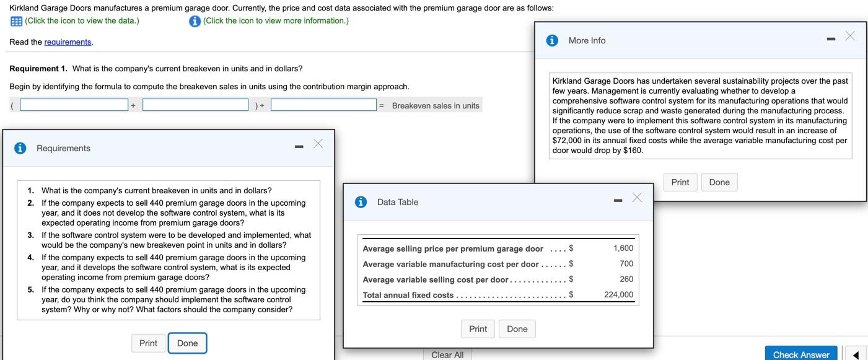Click the Clear All button
The width and height of the screenshot is (868, 360).
[447, 354]
